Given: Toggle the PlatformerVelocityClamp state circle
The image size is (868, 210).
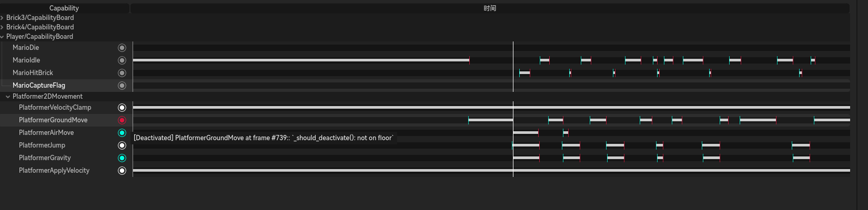Looking at the screenshot, I should 122,108.
